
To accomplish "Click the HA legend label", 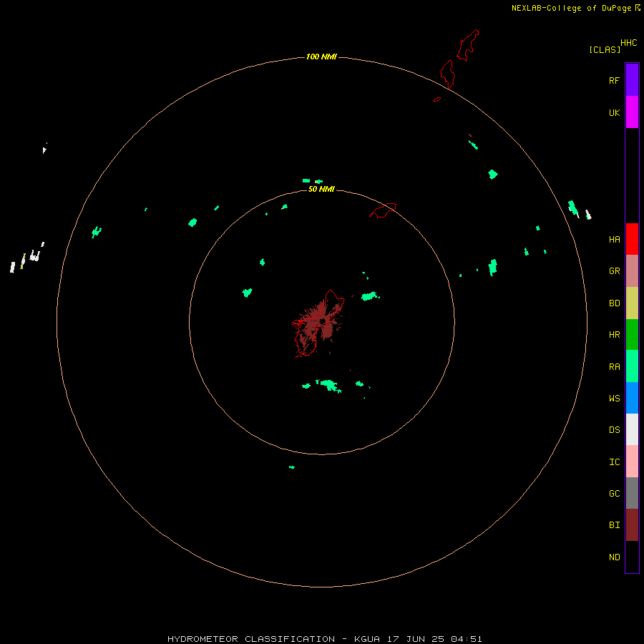I will 614,239.
